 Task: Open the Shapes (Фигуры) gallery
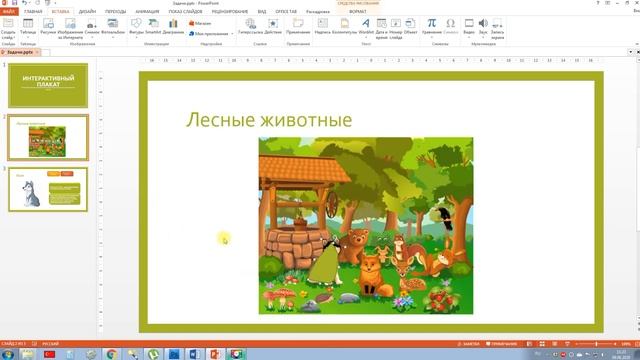(x=136, y=23)
